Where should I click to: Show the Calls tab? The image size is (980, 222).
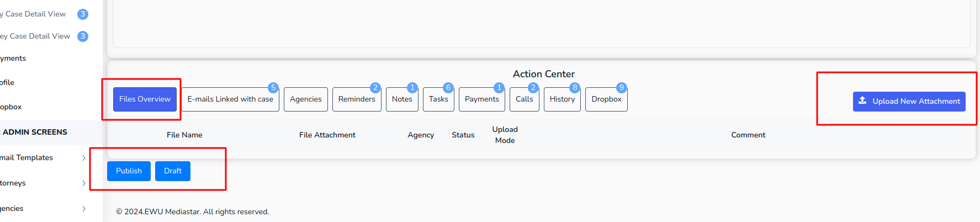pyautogui.click(x=525, y=99)
